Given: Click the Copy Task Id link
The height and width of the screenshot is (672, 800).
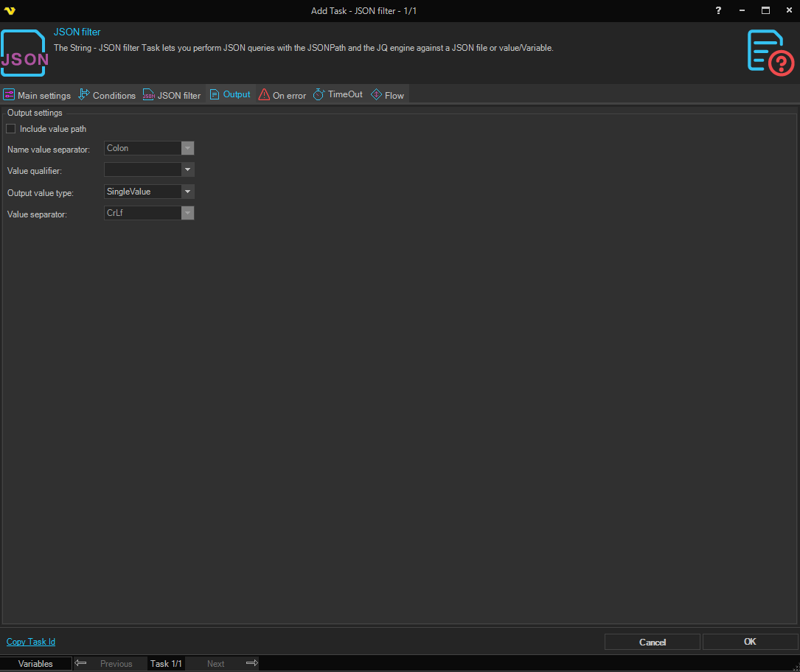Looking at the screenshot, I should [x=31, y=642].
